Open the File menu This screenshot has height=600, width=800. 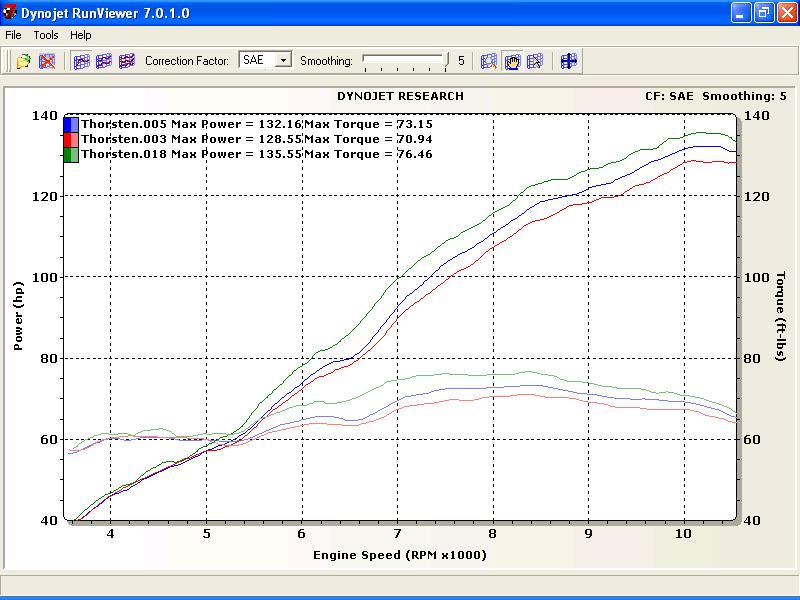click(x=13, y=35)
